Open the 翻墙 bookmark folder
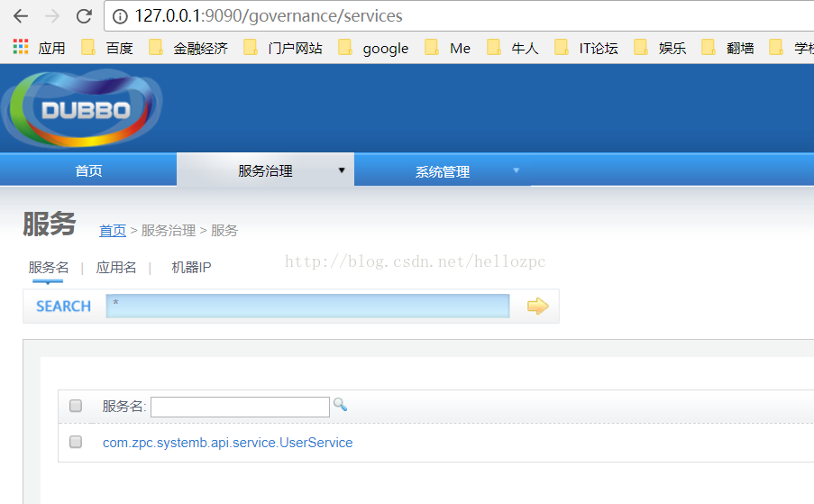 (727, 48)
